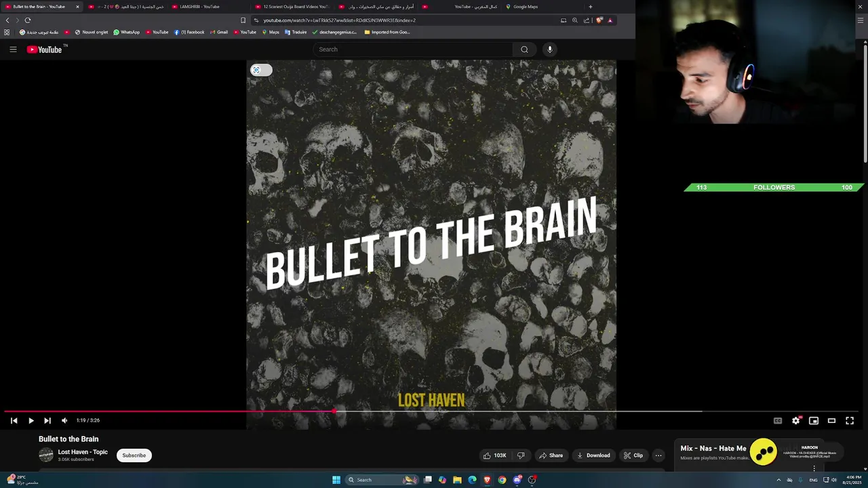Open the browser zoom magnifier icon
868x488 pixels.
575,20
